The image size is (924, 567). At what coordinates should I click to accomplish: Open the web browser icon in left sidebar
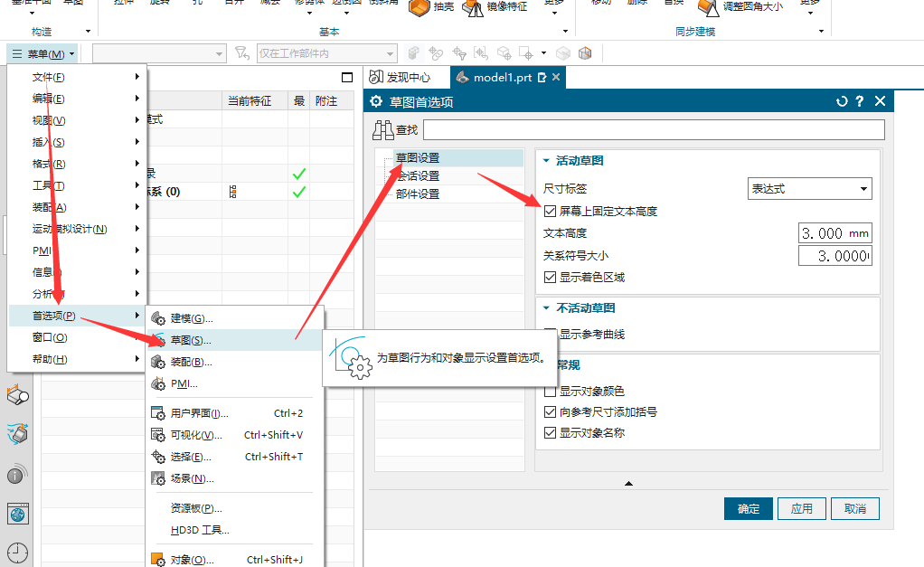tap(18, 515)
